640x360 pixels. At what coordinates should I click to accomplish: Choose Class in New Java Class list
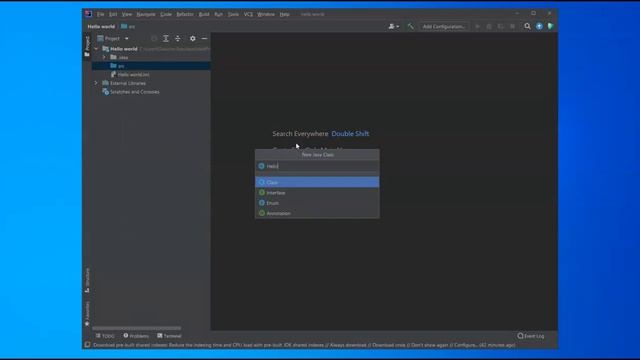317,182
